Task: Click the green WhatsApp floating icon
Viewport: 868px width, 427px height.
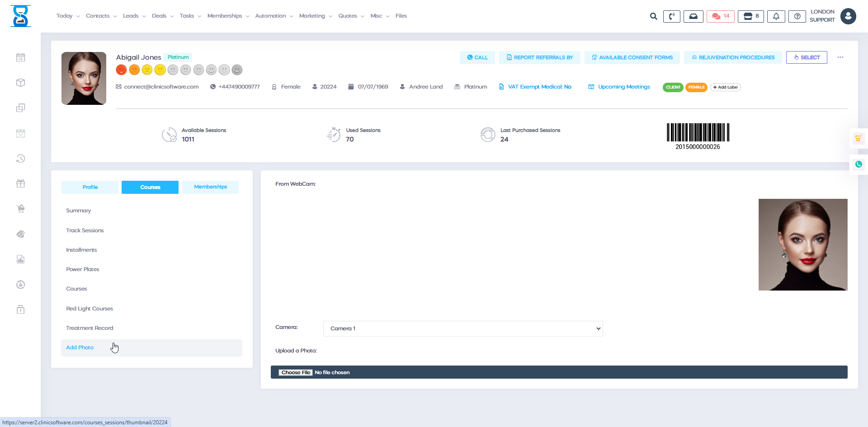Action: click(x=858, y=164)
